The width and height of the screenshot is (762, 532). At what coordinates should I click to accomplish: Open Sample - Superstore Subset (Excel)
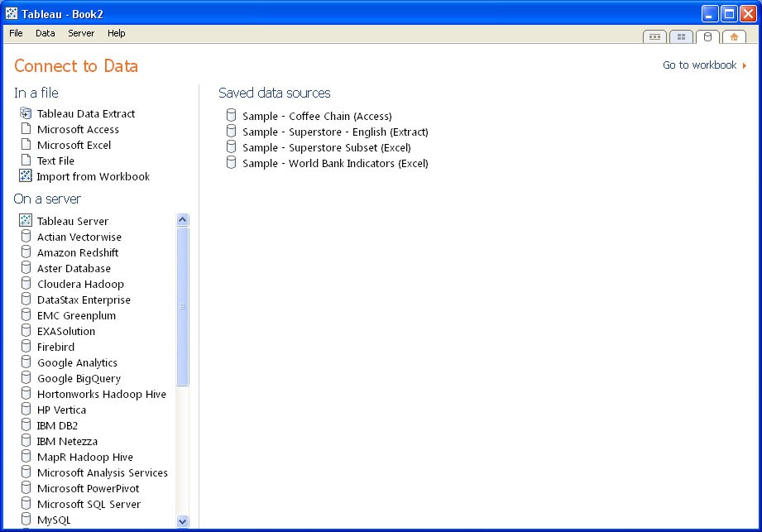coord(327,148)
